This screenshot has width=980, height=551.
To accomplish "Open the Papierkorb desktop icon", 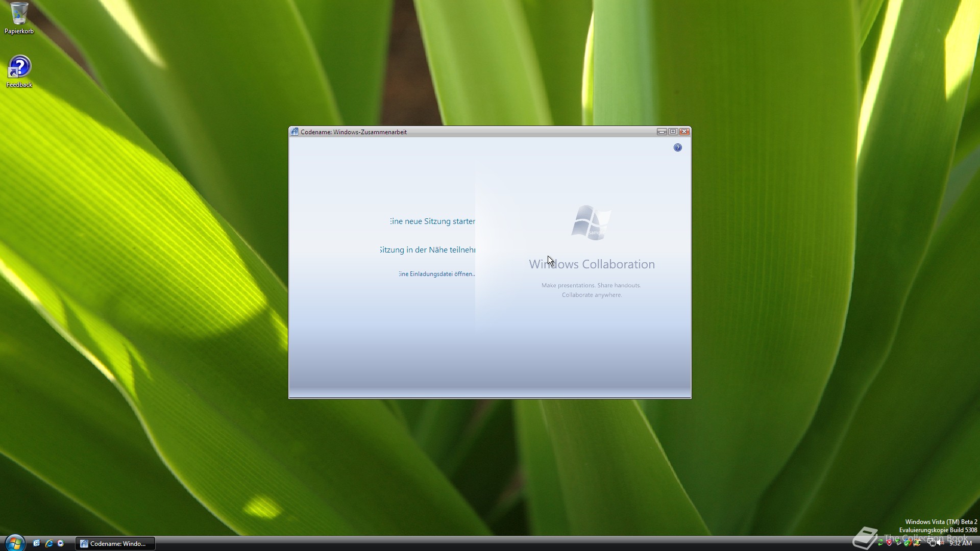I will [x=19, y=18].
